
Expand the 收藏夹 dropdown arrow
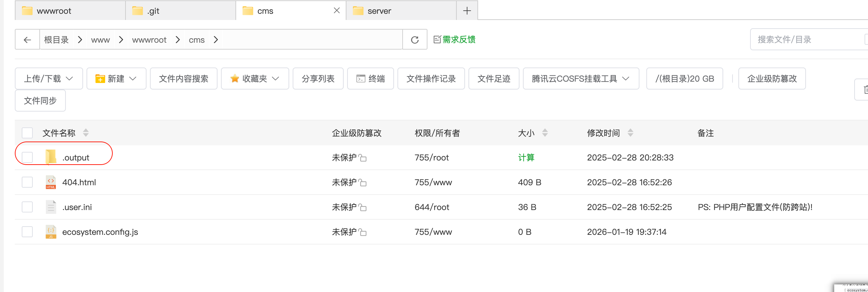click(275, 79)
